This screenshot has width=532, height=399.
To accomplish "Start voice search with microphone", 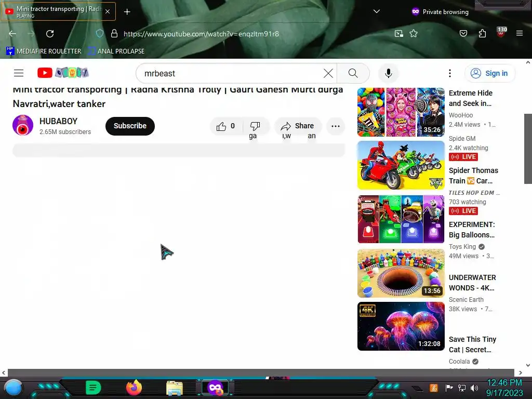I will pyautogui.click(x=389, y=73).
